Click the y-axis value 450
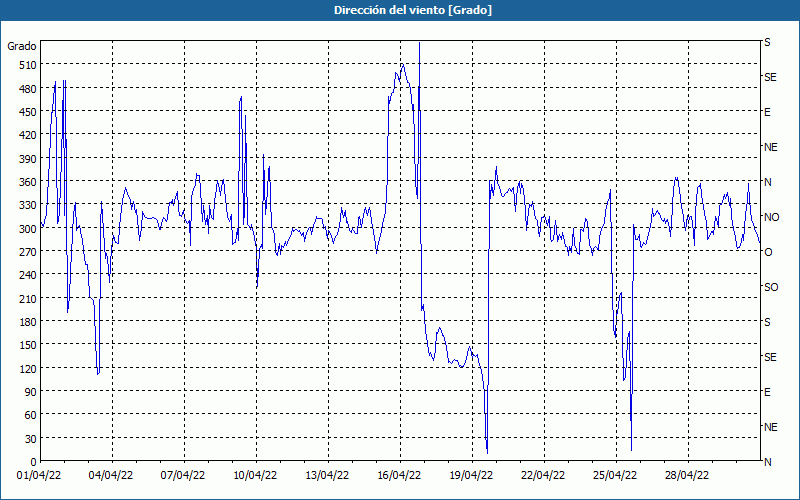Screen dimensions: 800x500 28,112
